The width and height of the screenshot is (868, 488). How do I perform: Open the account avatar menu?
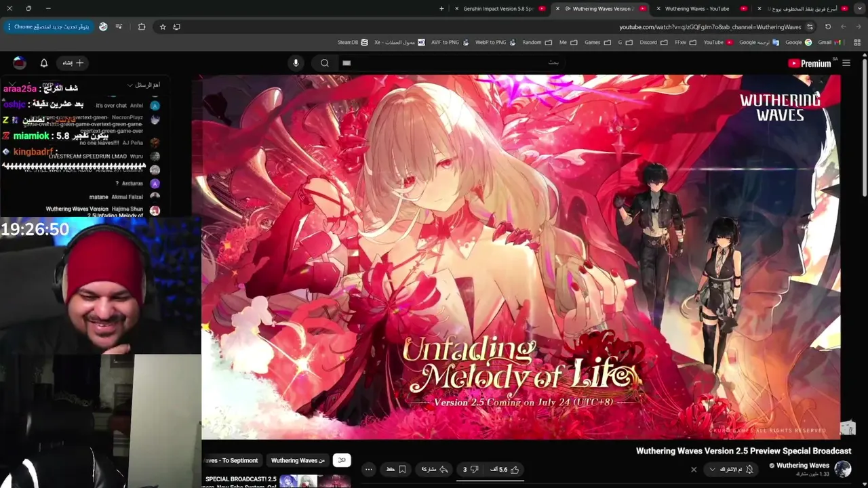20,63
